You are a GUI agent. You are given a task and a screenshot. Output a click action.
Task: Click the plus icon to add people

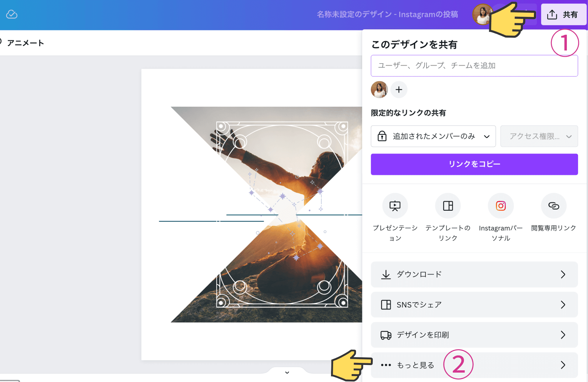point(399,90)
